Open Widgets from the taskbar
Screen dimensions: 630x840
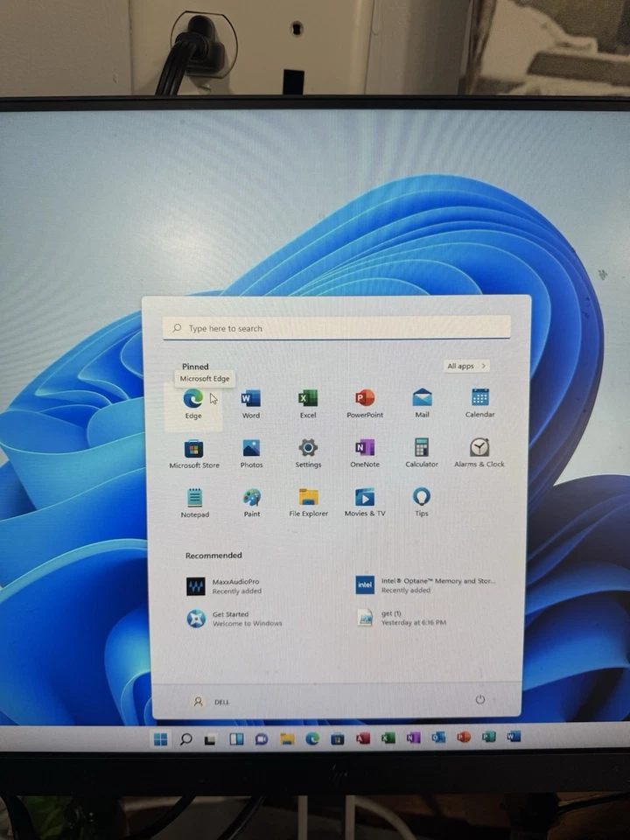pos(236,739)
